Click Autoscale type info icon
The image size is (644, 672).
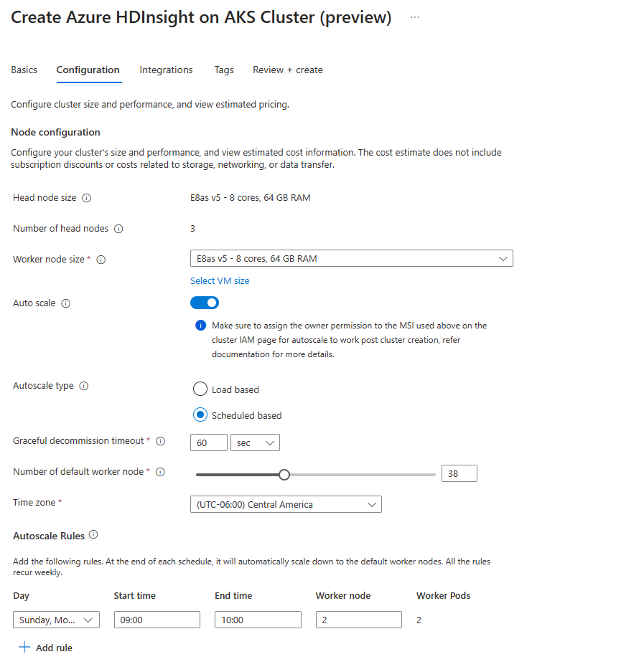pyautogui.click(x=84, y=386)
